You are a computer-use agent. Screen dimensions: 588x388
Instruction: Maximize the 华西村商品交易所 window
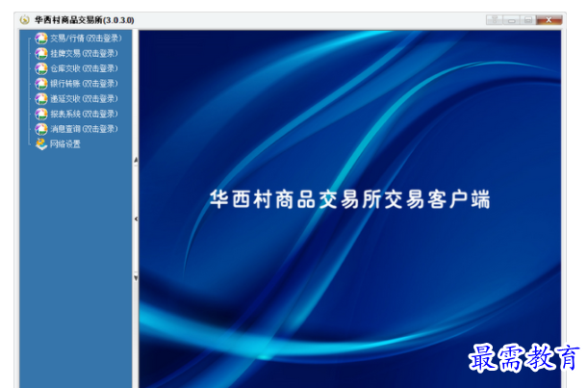click(x=528, y=20)
